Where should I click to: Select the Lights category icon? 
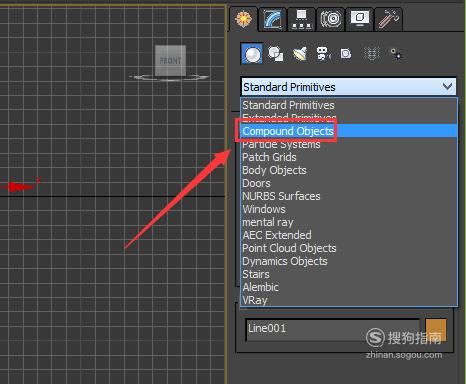[300, 54]
